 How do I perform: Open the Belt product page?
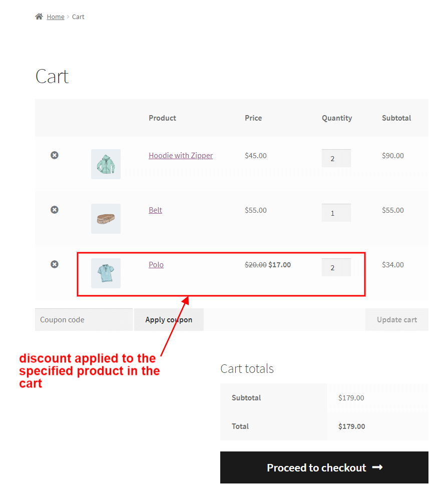(x=155, y=210)
